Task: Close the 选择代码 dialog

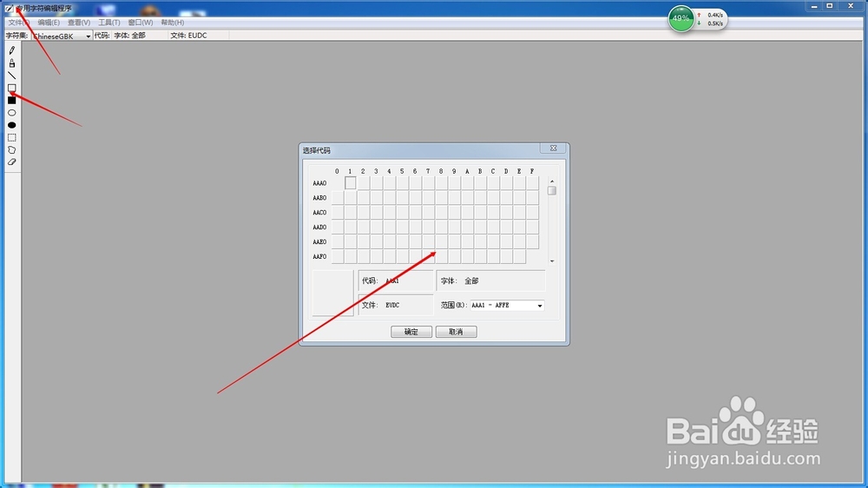Action: click(x=553, y=148)
